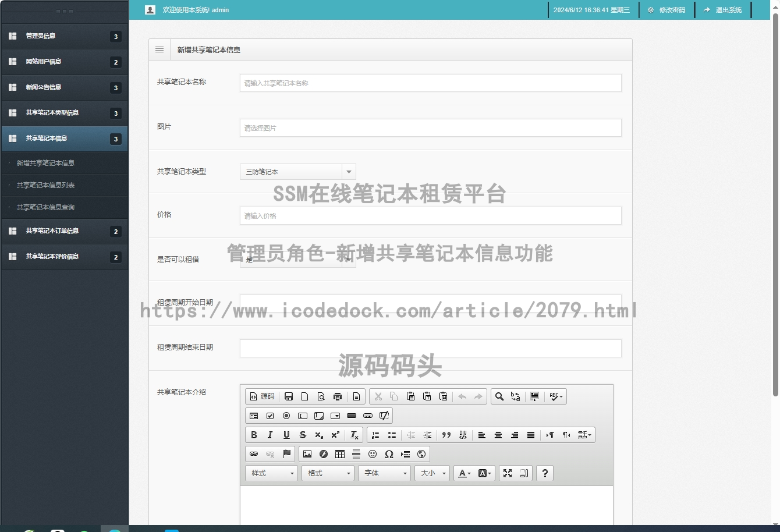Click the New Page icon in editor
Viewport: 780px width, 532px height.
pos(305,396)
